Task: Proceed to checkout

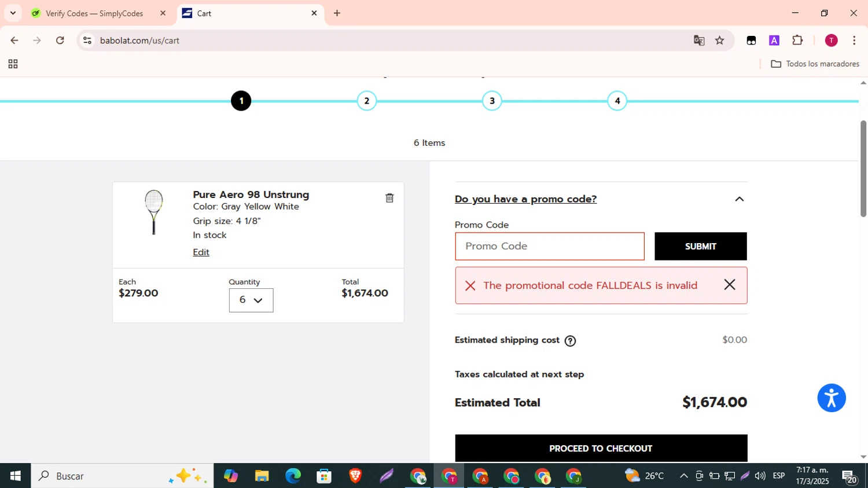Action: tap(601, 449)
